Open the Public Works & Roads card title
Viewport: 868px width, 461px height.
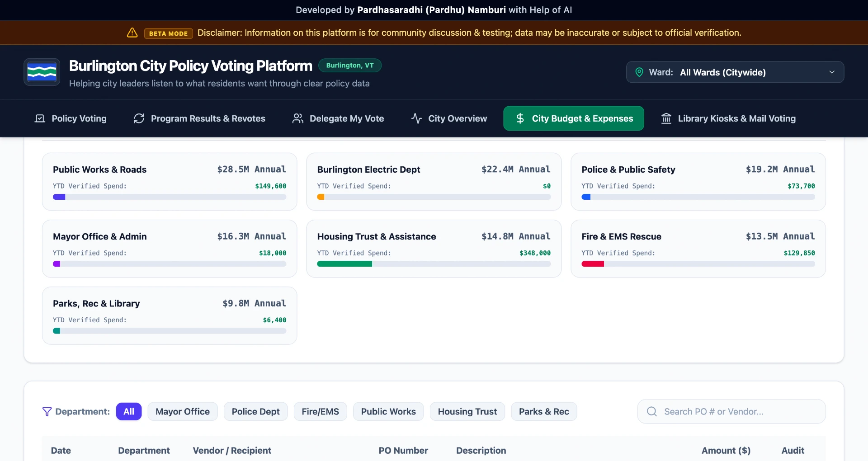pos(100,169)
